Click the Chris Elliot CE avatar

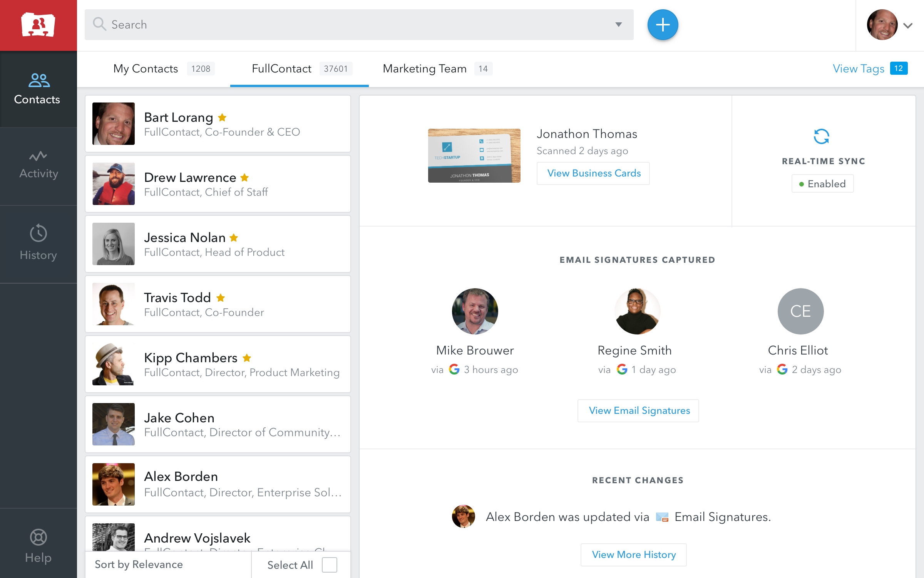point(800,311)
